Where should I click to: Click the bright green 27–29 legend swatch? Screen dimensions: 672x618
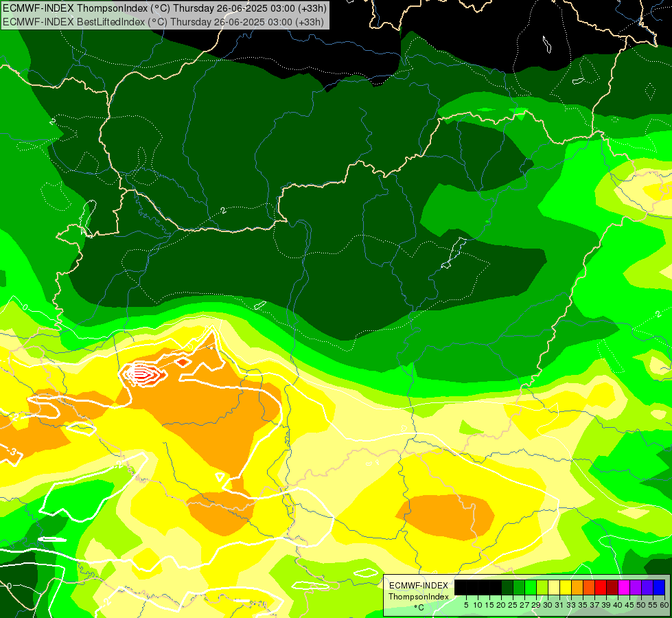(531, 587)
